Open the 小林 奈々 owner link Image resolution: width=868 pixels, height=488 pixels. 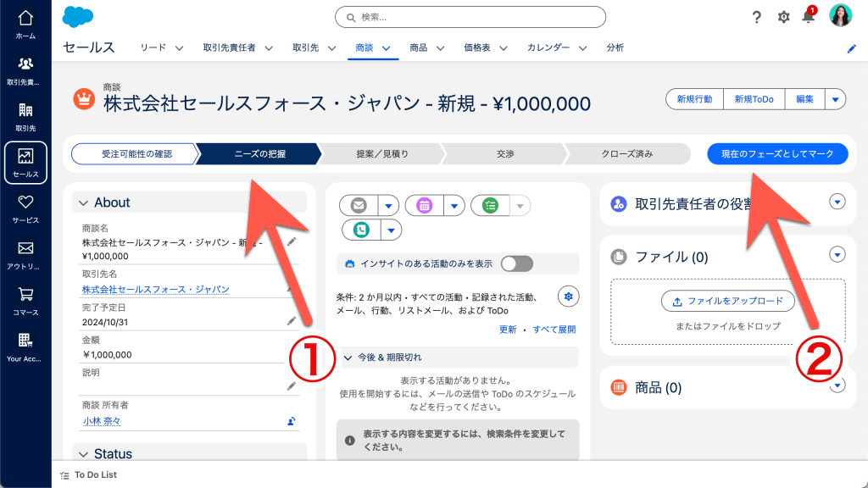click(102, 421)
